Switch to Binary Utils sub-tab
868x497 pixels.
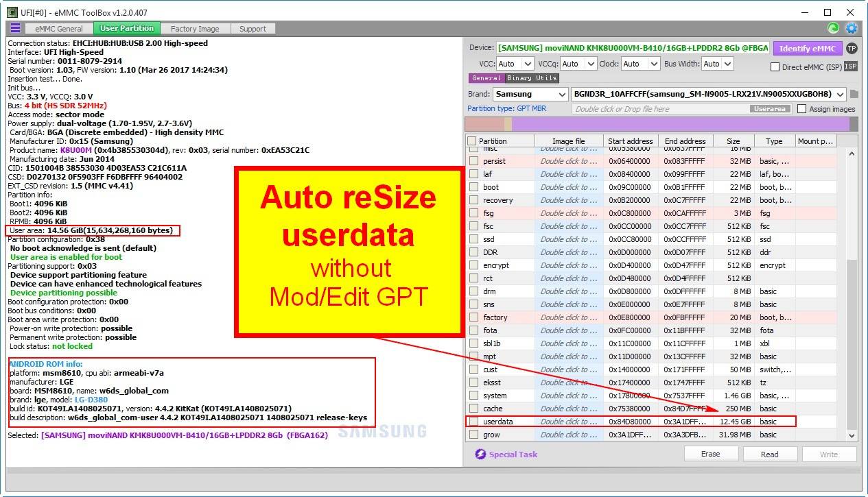coord(532,78)
